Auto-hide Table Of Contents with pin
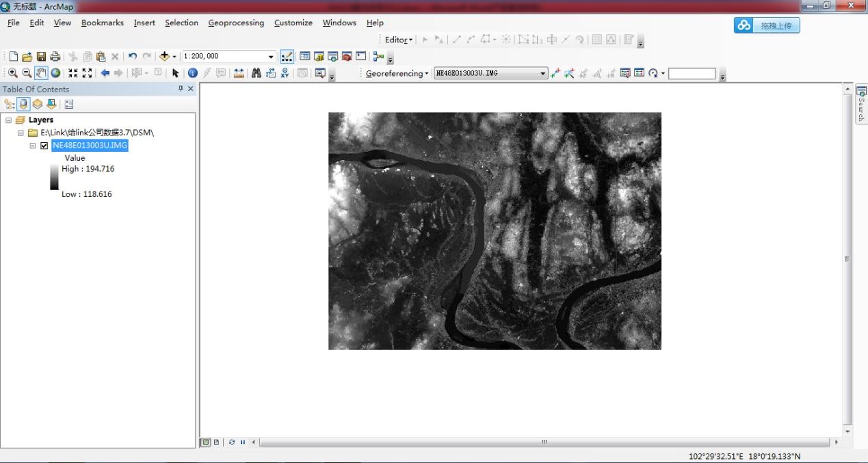Image resolution: width=868 pixels, height=463 pixels. [181, 89]
